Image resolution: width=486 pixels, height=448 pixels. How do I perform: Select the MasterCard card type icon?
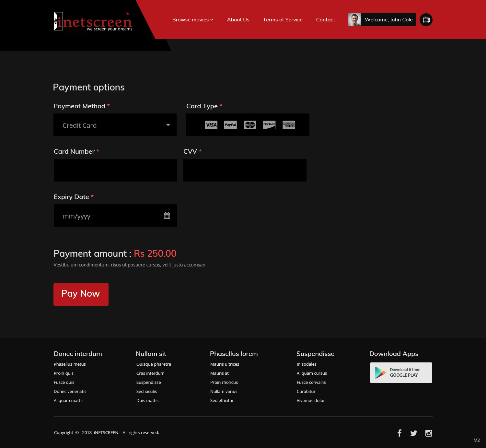click(x=249, y=125)
